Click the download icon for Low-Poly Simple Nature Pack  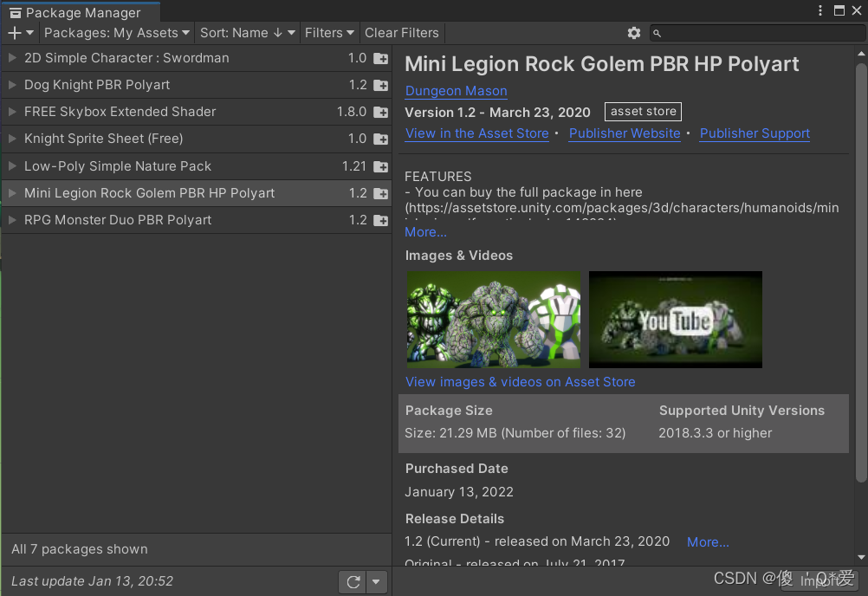click(x=381, y=166)
